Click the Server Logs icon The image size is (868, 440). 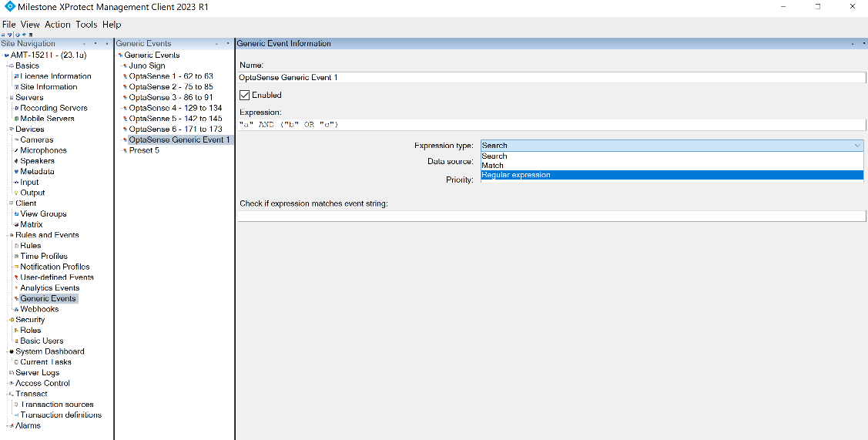[12, 372]
